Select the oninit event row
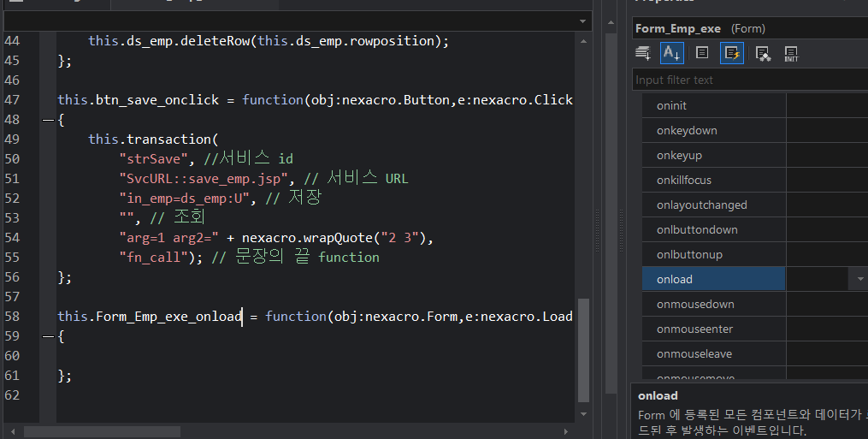 755,105
